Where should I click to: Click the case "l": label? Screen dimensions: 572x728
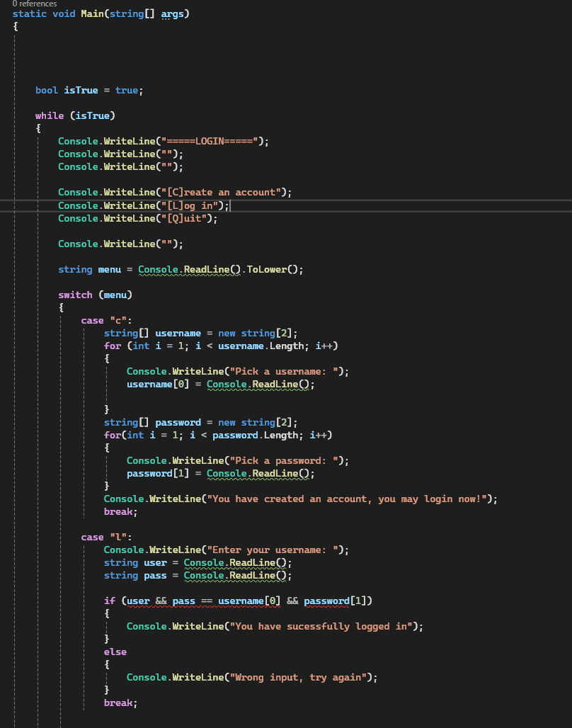coord(106,538)
